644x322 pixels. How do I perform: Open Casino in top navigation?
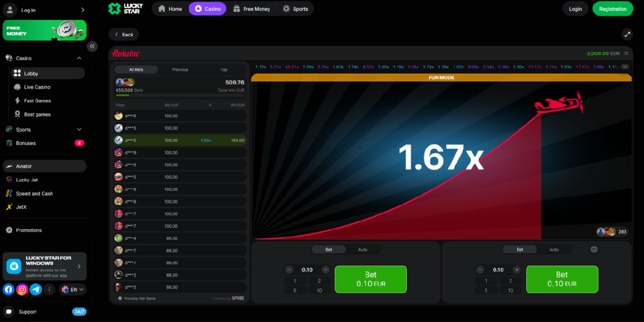tap(208, 9)
